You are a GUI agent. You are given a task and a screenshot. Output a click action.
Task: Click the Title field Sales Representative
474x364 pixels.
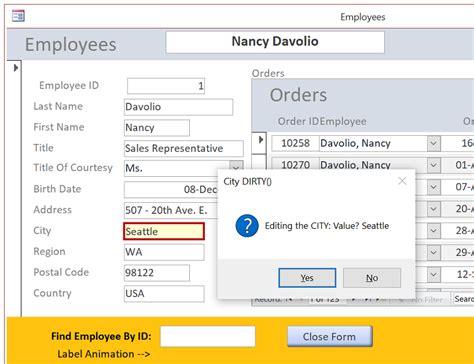(x=184, y=148)
